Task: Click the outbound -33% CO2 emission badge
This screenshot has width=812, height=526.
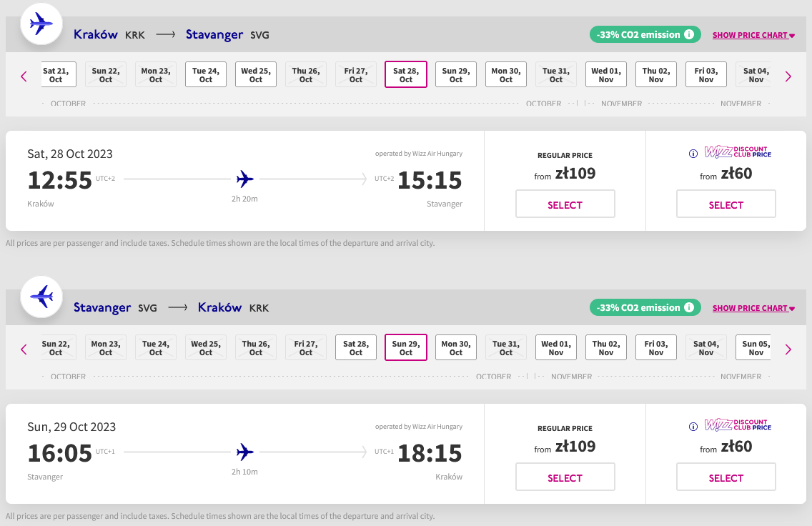Action: (x=645, y=35)
